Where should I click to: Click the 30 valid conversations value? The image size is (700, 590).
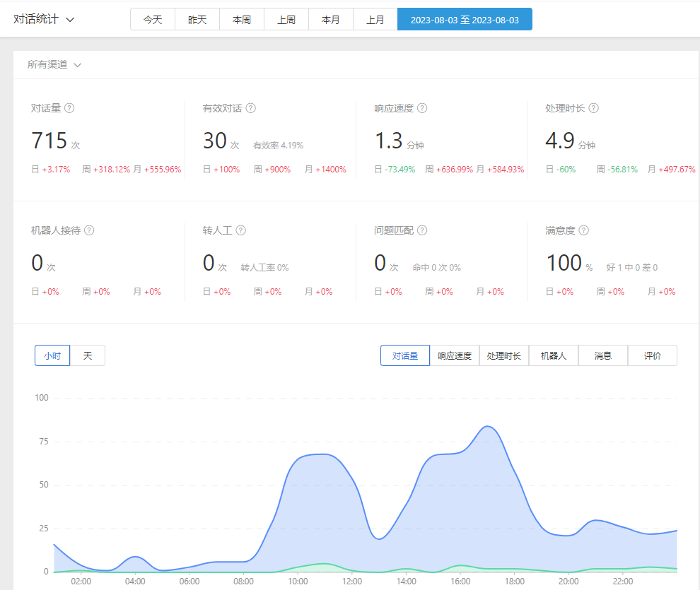tap(215, 141)
